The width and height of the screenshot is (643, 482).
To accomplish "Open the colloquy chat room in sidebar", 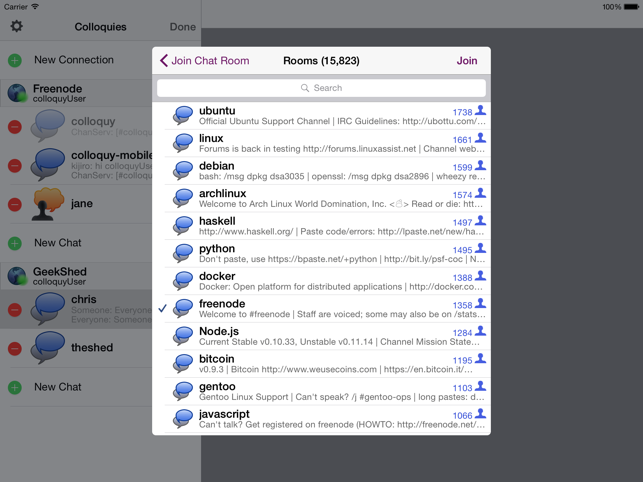I will pyautogui.click(x=76, y=126).
